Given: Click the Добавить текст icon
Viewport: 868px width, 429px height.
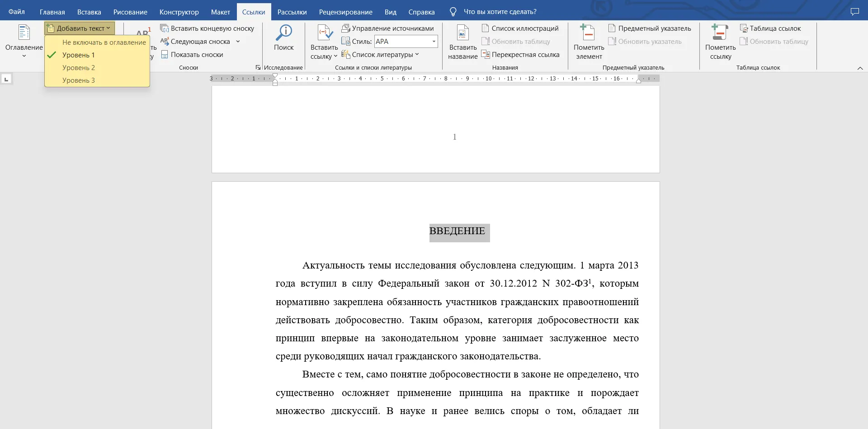Looking at the screenshot, I should pos(51,28).
